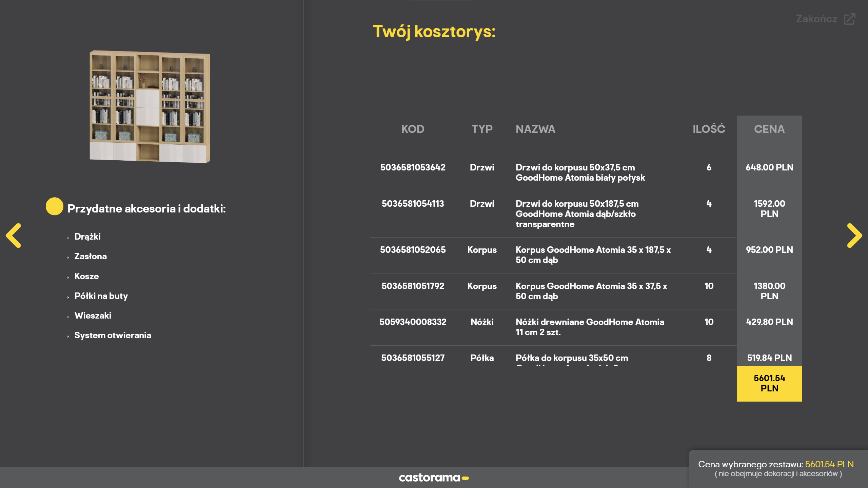The width and height of the screenshot is (868, 488).
Task: Click product code 5036581053642
Action: point(413,167)
